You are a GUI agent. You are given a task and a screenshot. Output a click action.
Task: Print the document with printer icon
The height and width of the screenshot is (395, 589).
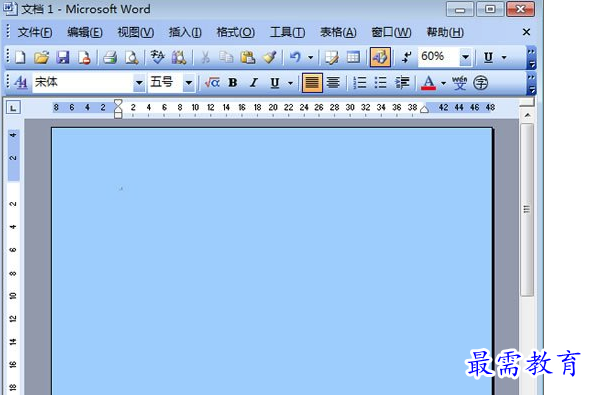[110, 57]
